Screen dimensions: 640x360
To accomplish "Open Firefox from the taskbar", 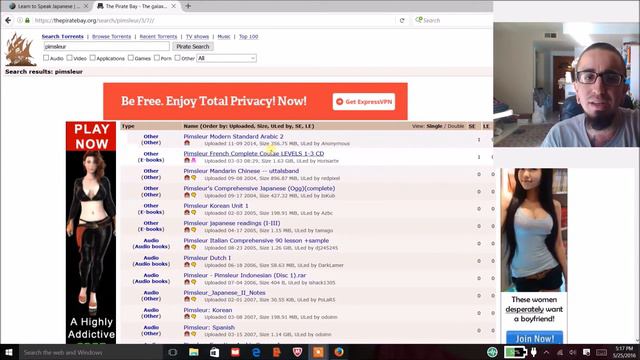I will pos(339,352).
